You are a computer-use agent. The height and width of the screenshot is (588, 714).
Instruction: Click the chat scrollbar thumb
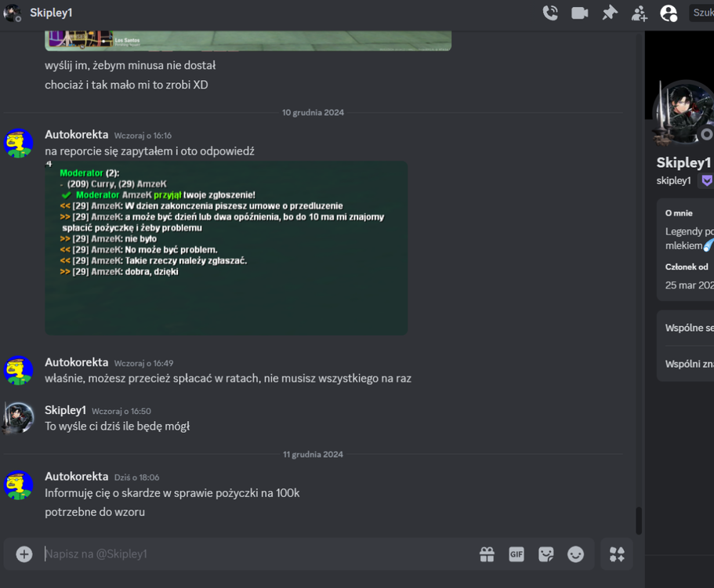point(639,521)
